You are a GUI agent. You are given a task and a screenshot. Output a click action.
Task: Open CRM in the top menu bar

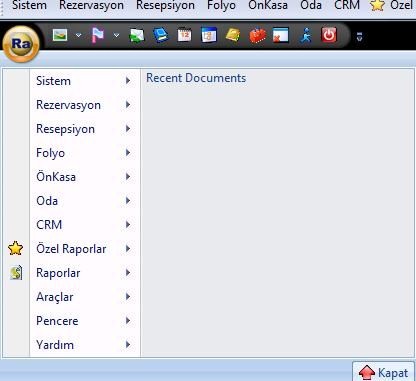[347, 5]
